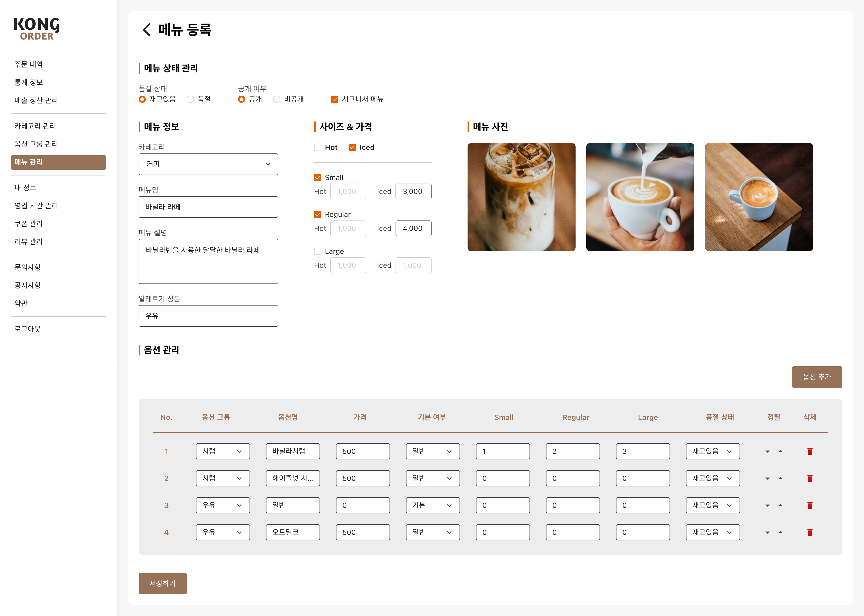Screen dimensions: 864x616
Task: Move option row 4 up
Action: (x=780, y=532)
